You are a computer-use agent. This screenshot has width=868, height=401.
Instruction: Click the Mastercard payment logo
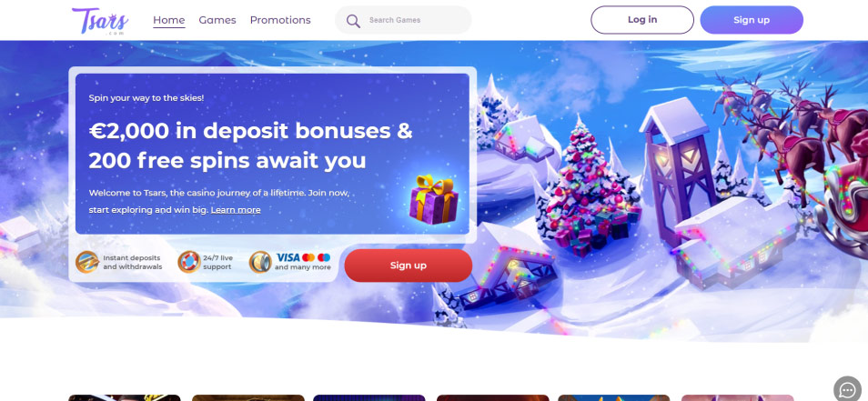tap(308, 257)
